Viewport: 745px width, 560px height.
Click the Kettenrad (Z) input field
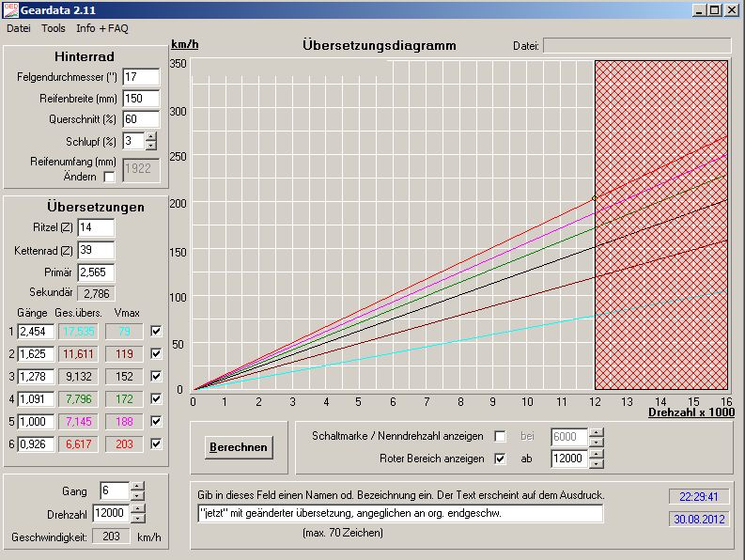point(96,251)
